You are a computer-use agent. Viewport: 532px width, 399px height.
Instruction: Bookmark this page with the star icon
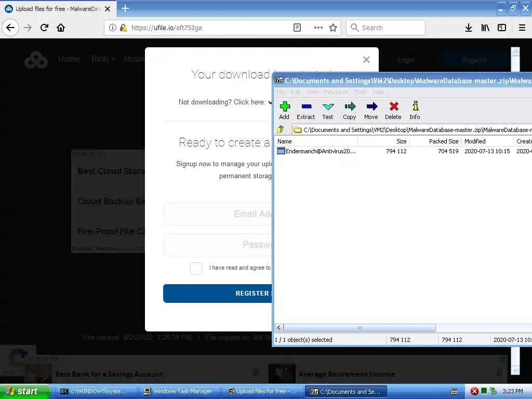click(333, 28)
